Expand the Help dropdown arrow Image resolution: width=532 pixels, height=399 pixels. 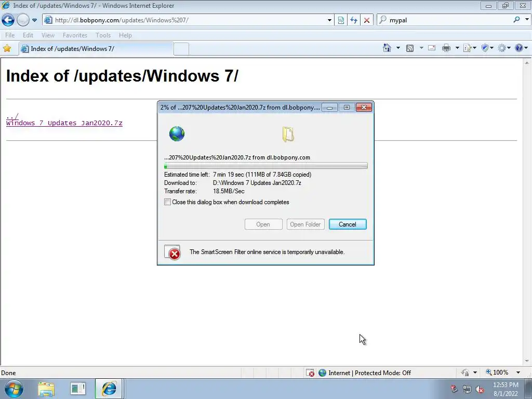[x=526, y=48]
